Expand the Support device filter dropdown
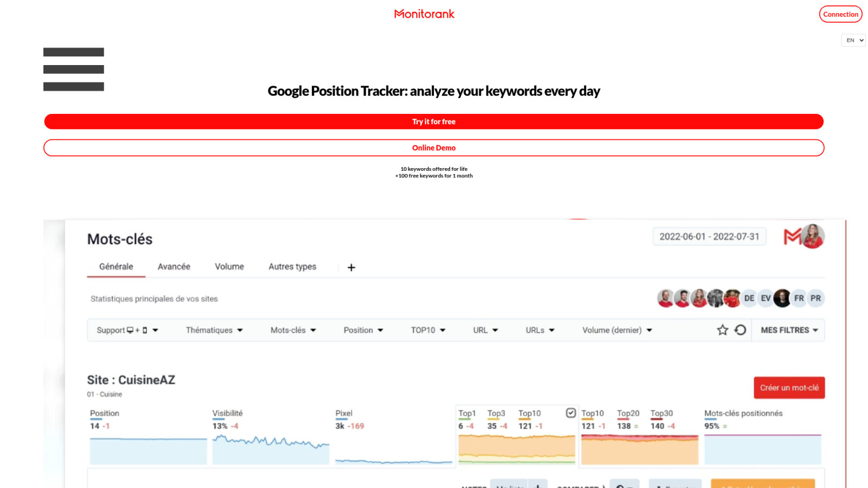This screenshot has width=868, height=488. [127, 330]
